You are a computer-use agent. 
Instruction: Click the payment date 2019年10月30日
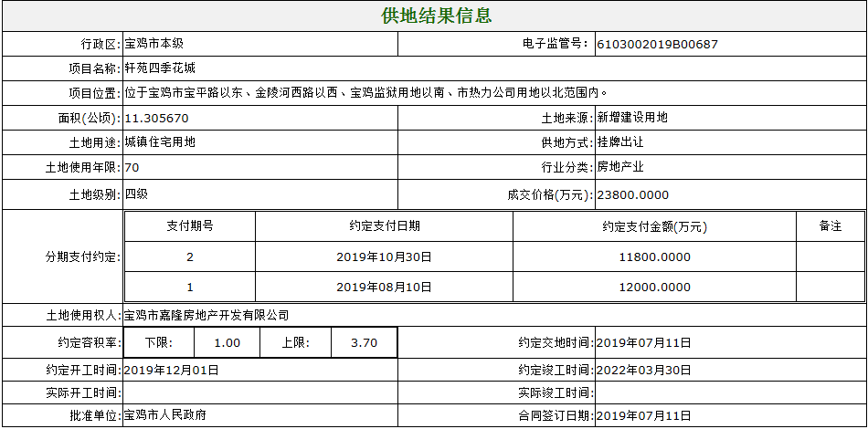[x=384, y=257]
